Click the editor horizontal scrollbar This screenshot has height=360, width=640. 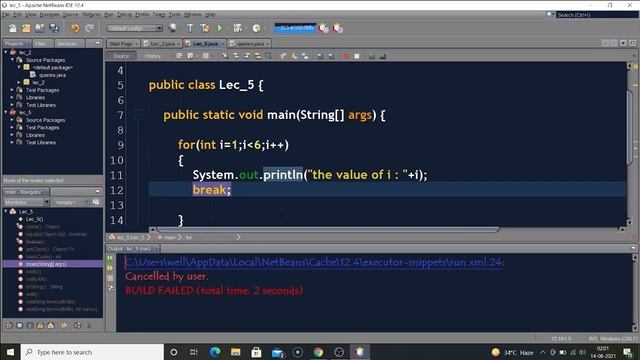pyautogui.click(x=327, y=230)
